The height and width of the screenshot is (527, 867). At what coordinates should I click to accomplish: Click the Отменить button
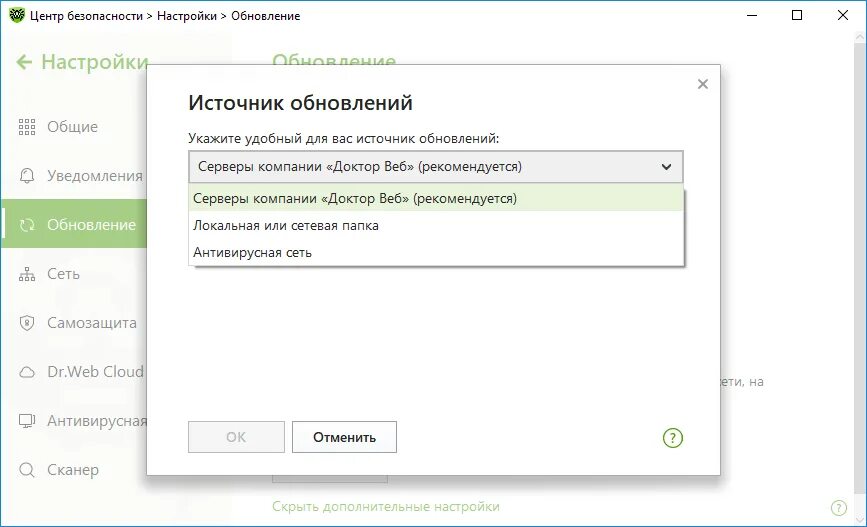click(344, 437)
